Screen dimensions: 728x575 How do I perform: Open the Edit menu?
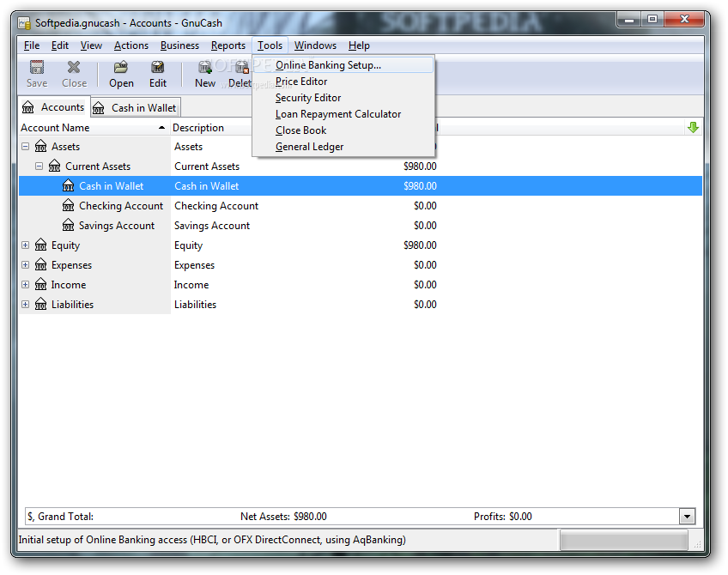[60, 45]
